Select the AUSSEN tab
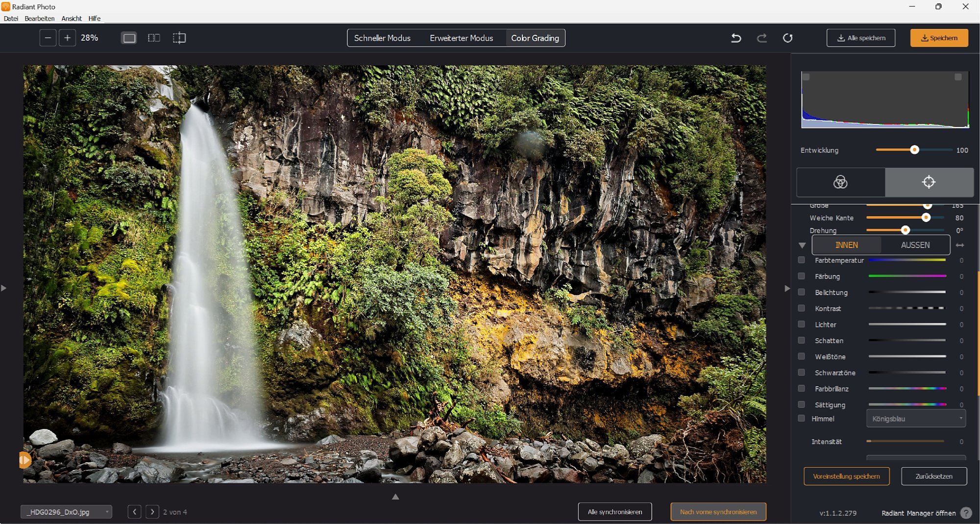The height and width of the screenshot is (524, 980). pos(915,245)
